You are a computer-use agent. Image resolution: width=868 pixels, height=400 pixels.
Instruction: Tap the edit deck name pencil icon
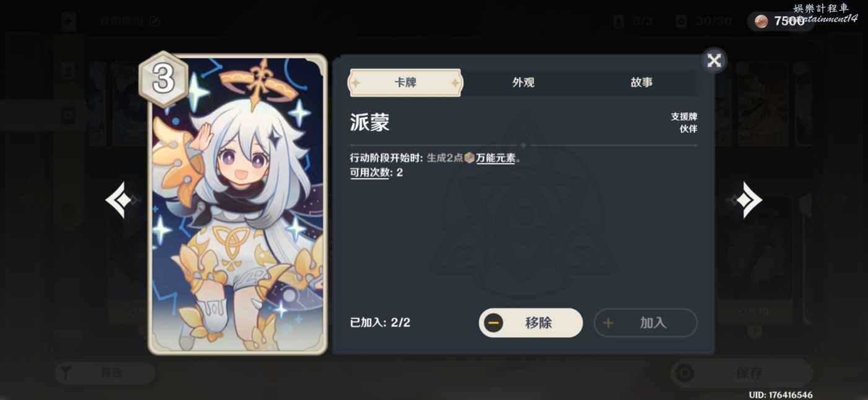[154, 21]
